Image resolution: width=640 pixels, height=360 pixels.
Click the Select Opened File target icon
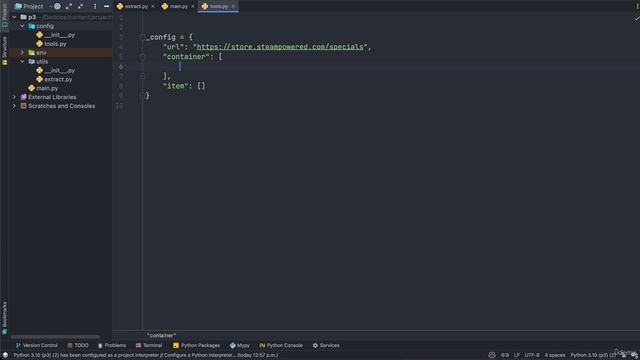pyautogui.click(x=57, y=6)
